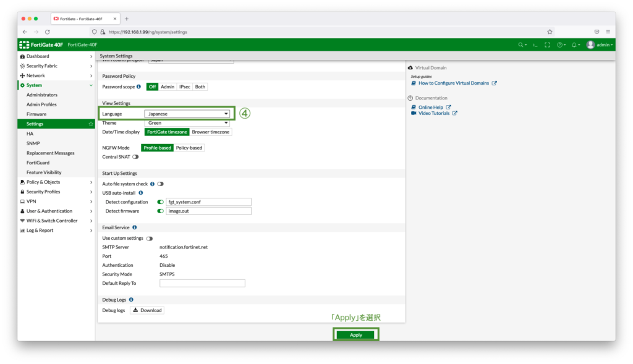Open the notifications bell icon
Viewport: 633px width, 364px height.
[x=576, y=44]
